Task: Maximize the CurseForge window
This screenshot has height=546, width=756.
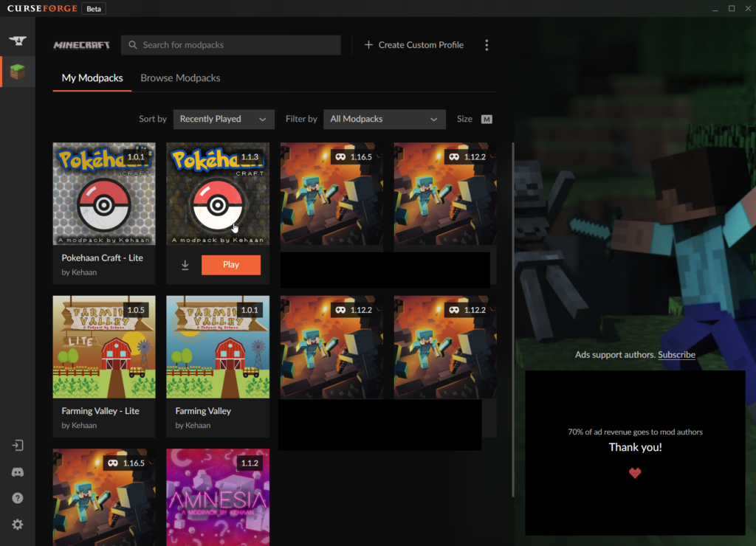Action: [x=732, y=9]
